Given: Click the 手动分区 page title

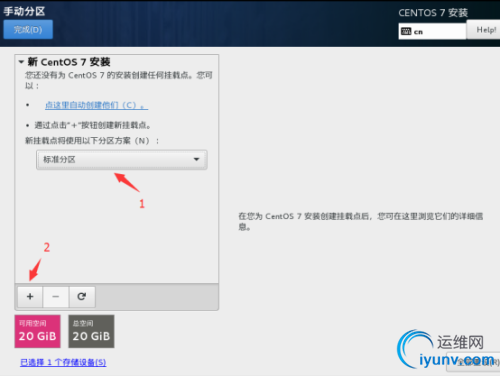Looking at the screenshot, I should (24, 11).
